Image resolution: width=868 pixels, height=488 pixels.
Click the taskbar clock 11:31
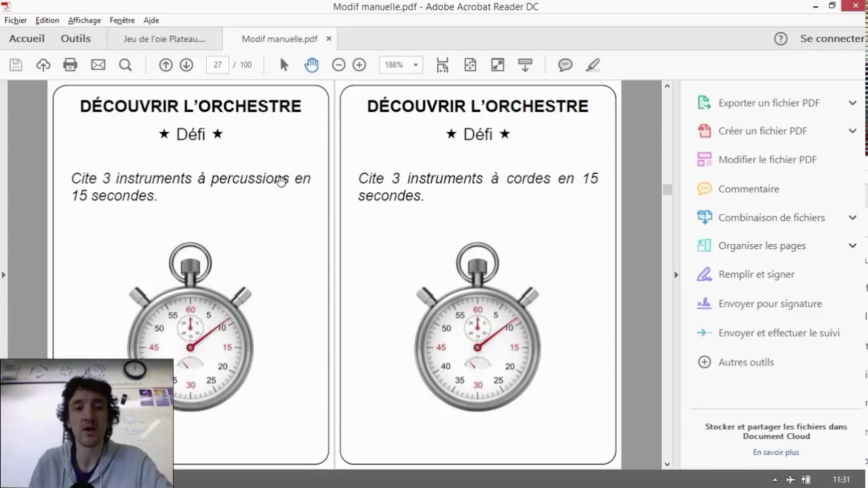(x=841, y=480)
